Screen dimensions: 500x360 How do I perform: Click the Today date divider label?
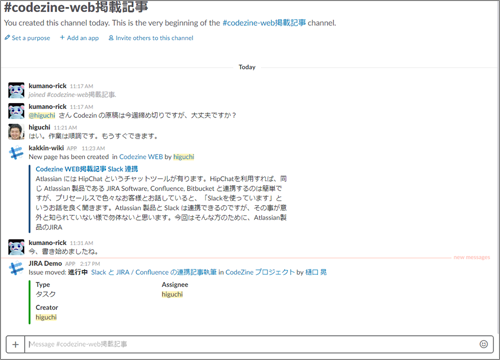247,67
